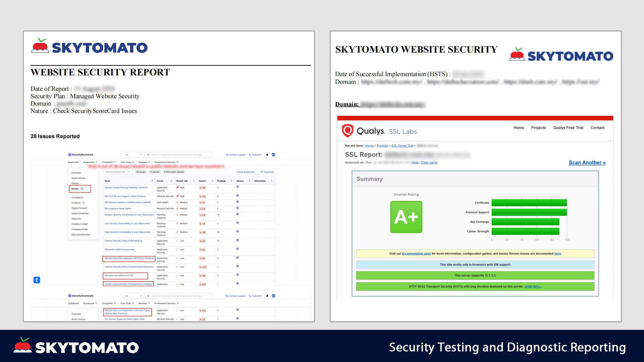Click the Certificate score bar
The width and height of the screenshot is (644, 362).
[x=529, y=203]
